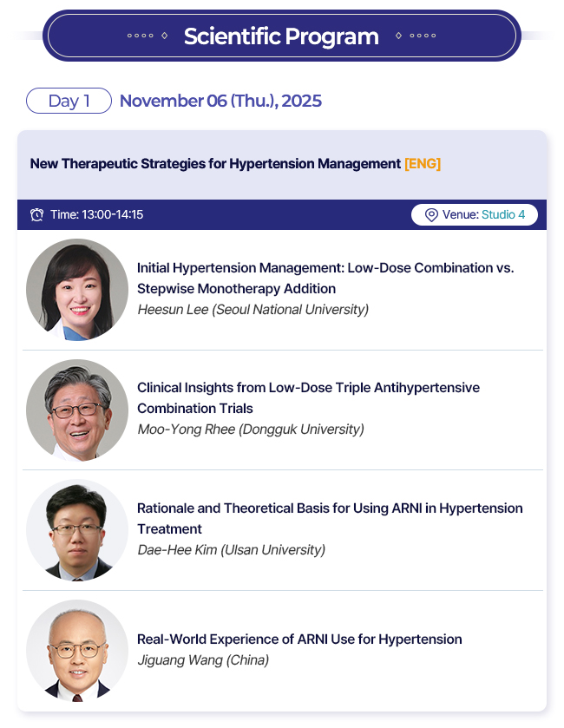The height and width of the screenshot is (728, 564).
Task: Open talk 'Clinical Insights from Low-Dose Triple Antihypertensive'
Action: 308,398
